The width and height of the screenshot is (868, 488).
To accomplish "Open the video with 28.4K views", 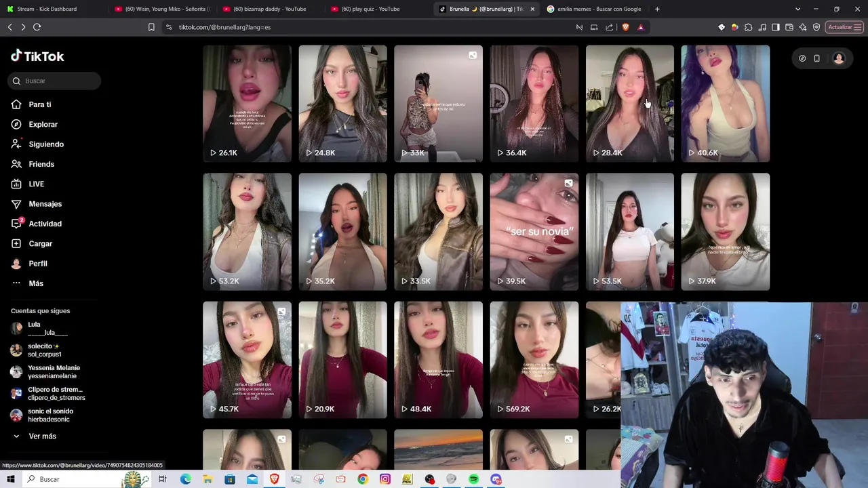I will click(x=629, y=104).
